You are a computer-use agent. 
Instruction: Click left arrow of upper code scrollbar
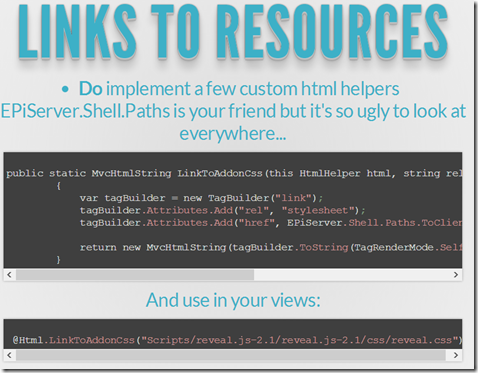pyautogui.click(x=9, y=275)
